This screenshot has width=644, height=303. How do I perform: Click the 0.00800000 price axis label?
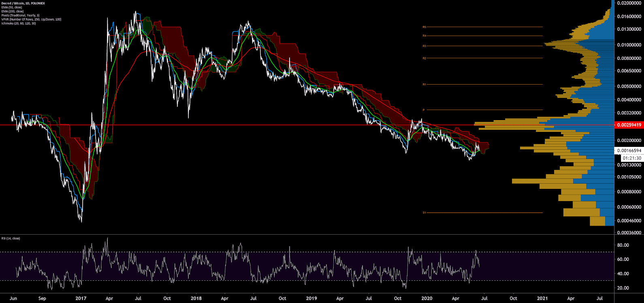click(629, 58)
